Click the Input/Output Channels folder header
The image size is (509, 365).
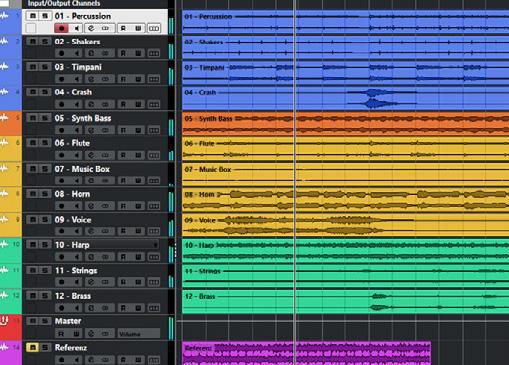point(64,4)
